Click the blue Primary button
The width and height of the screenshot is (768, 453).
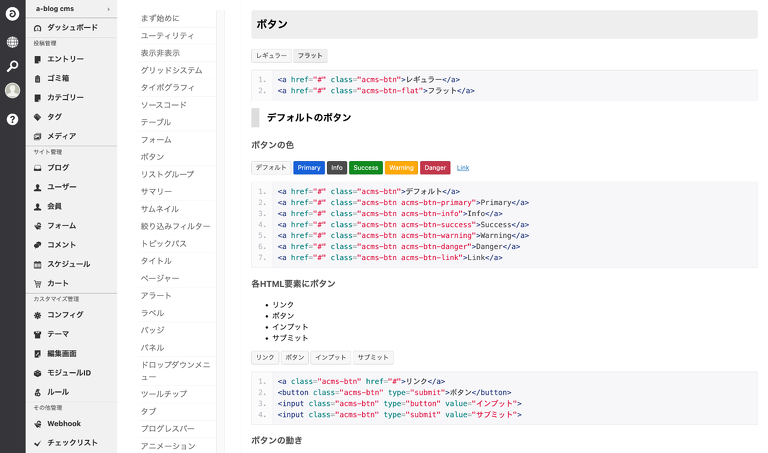pos(308,167)
